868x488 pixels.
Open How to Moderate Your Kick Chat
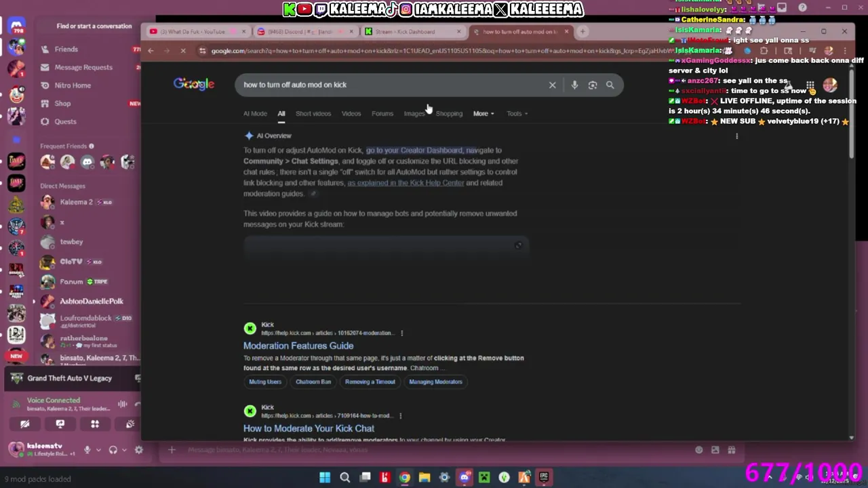point(309,428)
